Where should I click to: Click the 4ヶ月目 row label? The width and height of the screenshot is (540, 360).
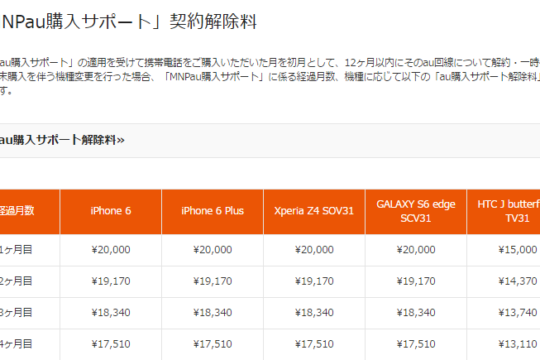[16, 344]
